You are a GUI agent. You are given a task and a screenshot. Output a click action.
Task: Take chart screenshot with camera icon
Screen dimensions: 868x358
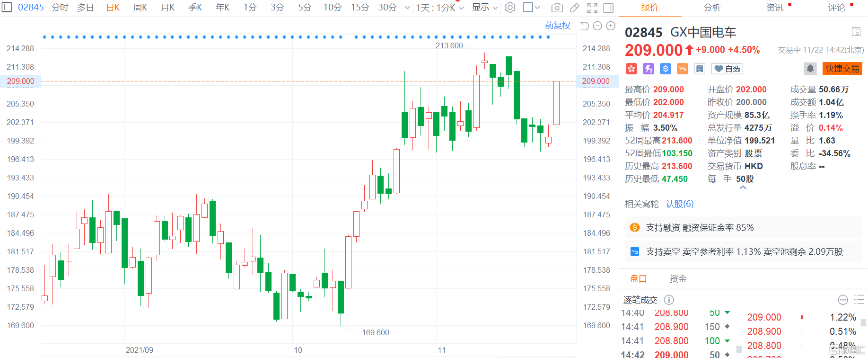557,8
